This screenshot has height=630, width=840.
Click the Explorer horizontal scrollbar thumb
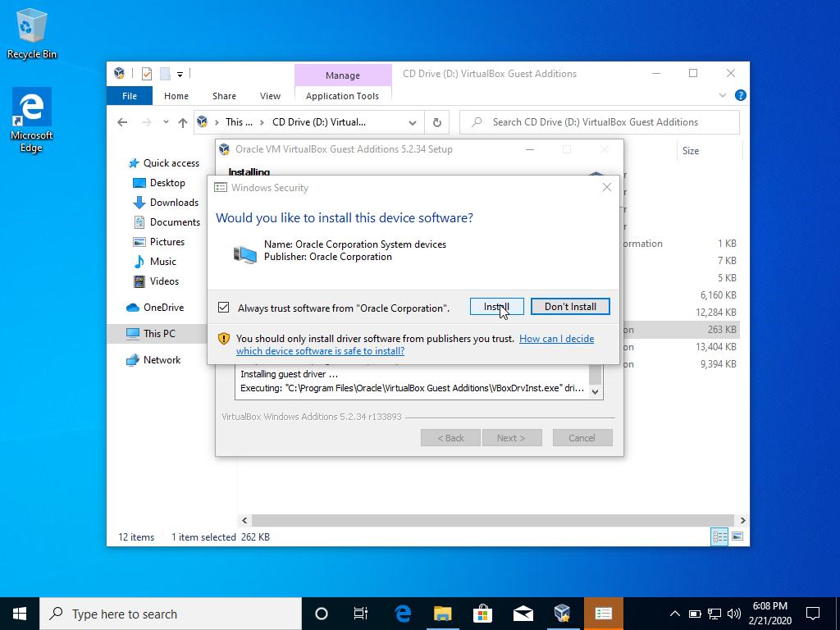click(x=492, y=520)
